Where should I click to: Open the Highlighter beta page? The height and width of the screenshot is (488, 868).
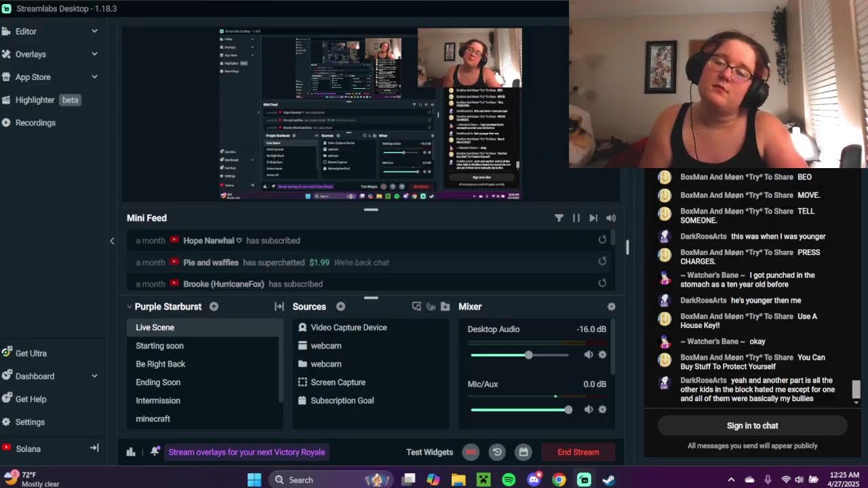point(41,100)
